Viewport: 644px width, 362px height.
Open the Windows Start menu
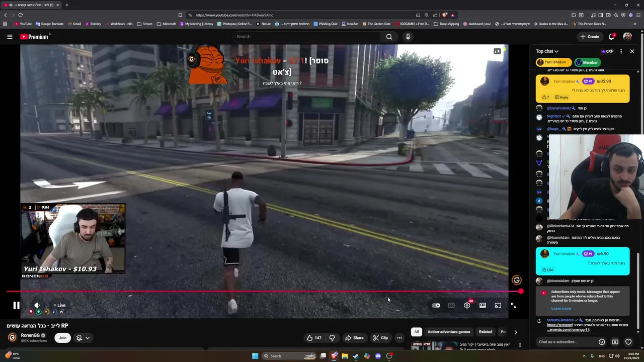coord(255,356)
